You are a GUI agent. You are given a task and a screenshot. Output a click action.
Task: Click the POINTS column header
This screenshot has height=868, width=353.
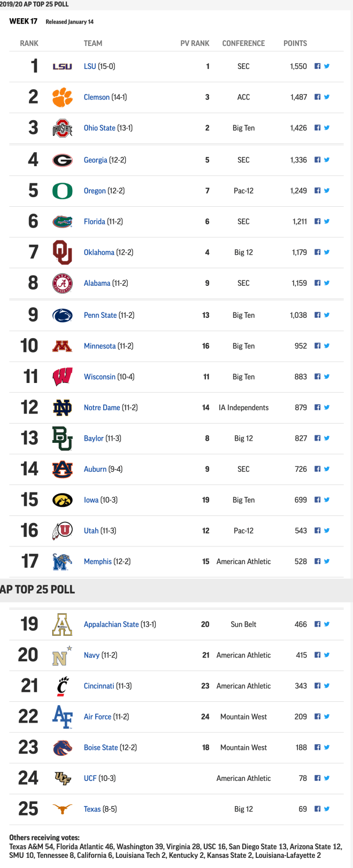[x=295, y=43]
